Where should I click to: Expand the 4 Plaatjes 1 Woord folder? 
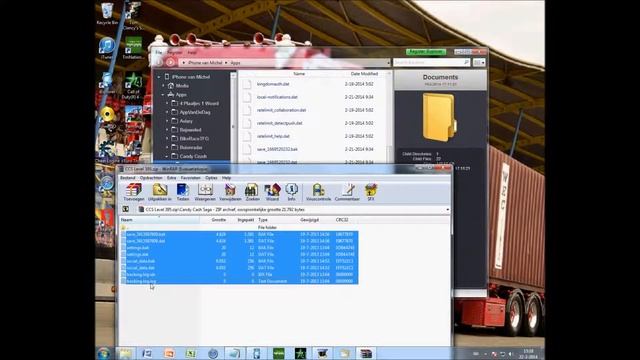click(167, 104)
